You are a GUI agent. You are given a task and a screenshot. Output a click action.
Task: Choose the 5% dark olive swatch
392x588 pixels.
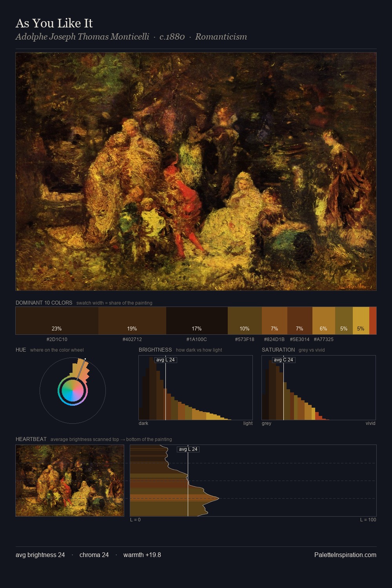coord(344,321)
